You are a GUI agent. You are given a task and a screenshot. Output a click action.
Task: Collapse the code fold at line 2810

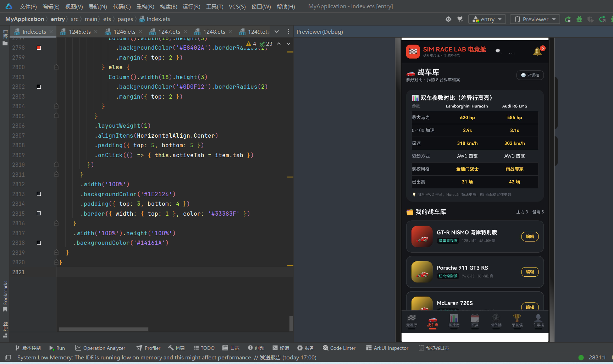pos(56,165)
